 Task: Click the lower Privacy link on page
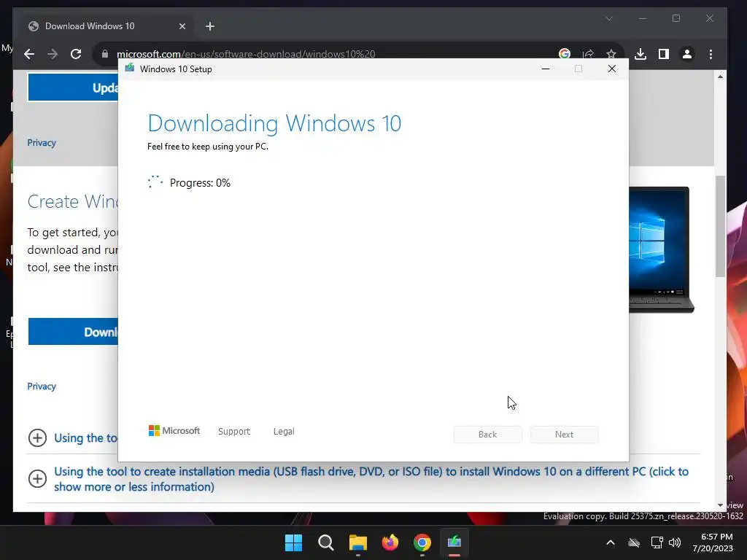[x=42, y=386]
